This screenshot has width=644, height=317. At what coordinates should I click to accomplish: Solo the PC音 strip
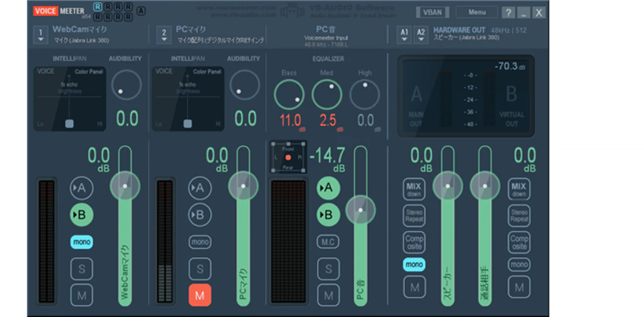point(328,270)
